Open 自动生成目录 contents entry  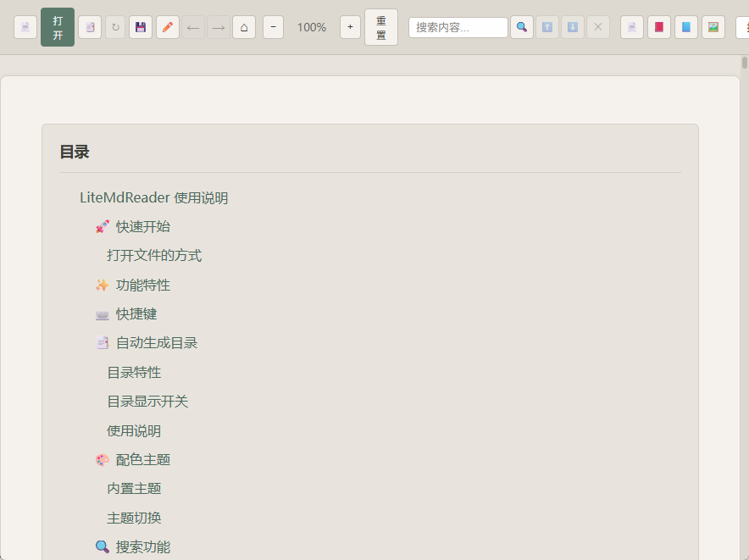(147, 343)
